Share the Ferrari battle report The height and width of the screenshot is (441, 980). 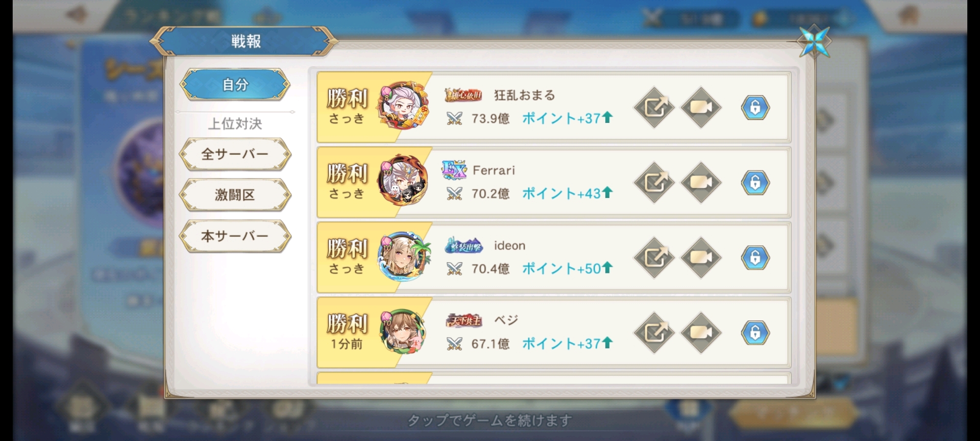(654, 183)
